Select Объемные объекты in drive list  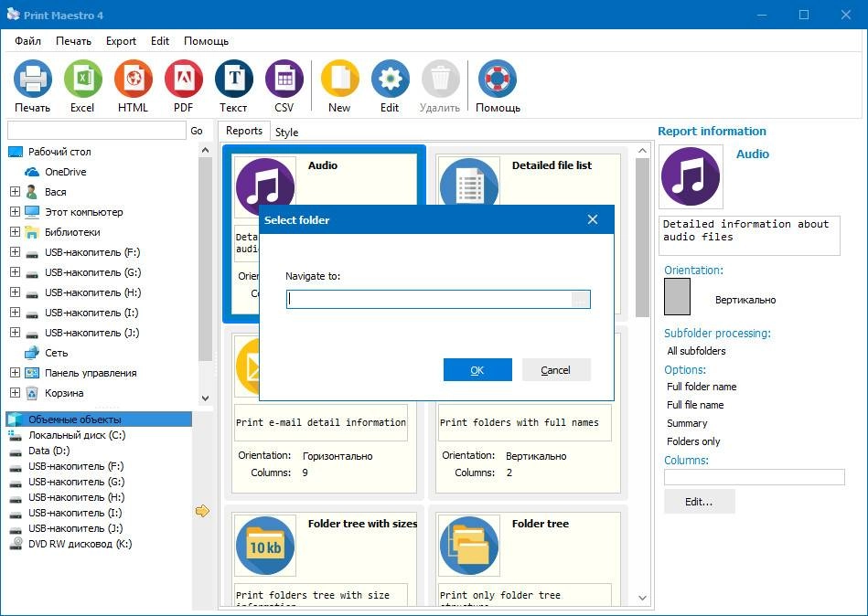tap(99, 420)
